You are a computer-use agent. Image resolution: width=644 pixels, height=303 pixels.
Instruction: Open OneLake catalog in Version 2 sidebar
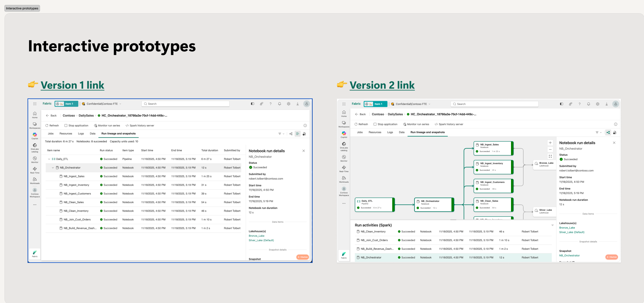click(344, 146)
